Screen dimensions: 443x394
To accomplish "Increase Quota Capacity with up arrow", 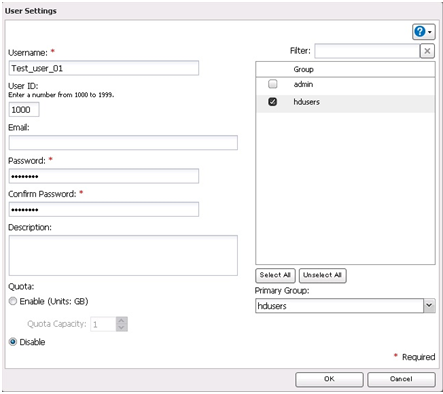I will click(121, 321).
